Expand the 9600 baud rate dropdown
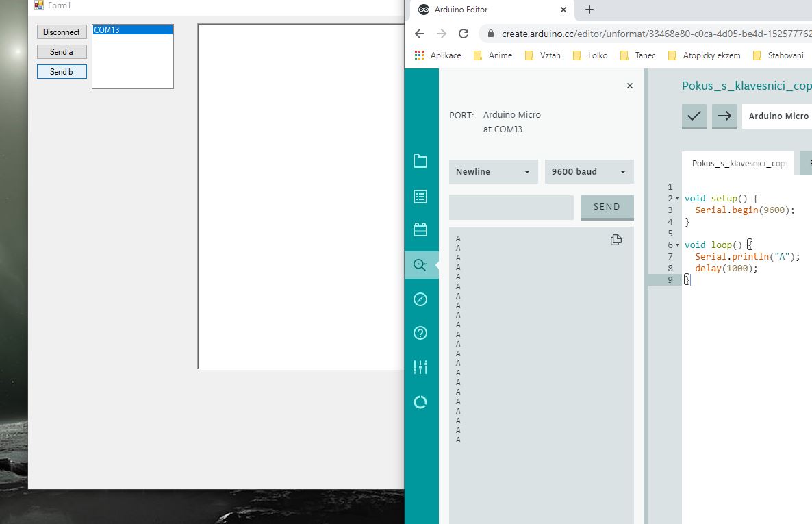This screenshot has height=524, width=812. tap(589, 172)
